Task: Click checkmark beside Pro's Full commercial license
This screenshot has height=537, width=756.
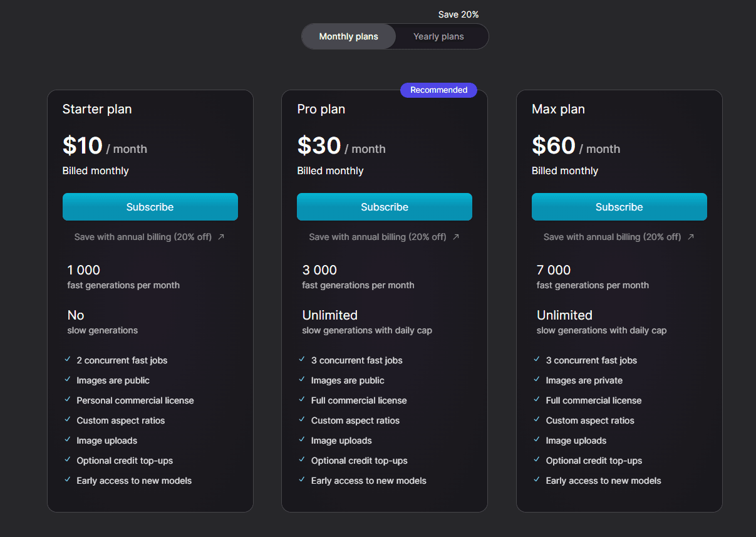Action: tap(302, 400)
